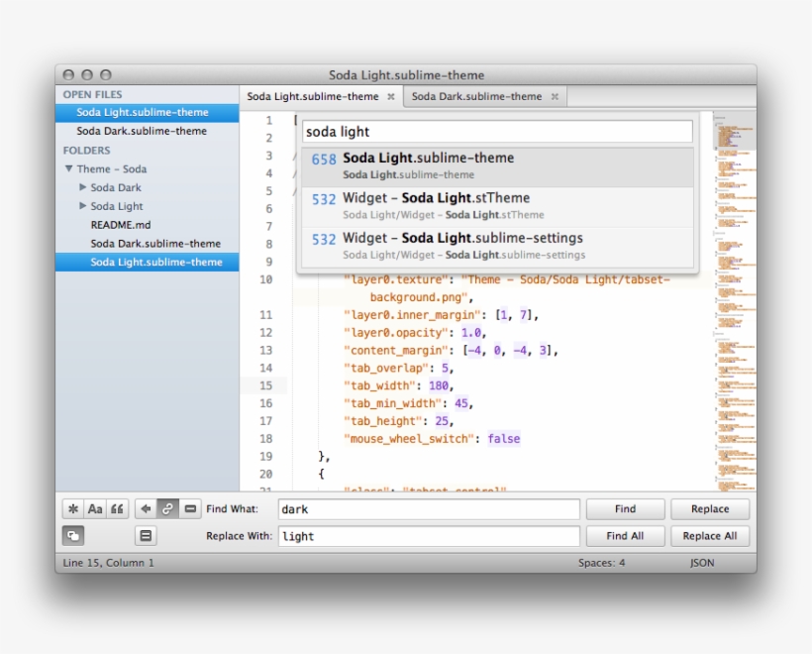This screenshot has height=654, width=812.
Task: Expand the Soda Light folder
Action: [x=83, y=206]
